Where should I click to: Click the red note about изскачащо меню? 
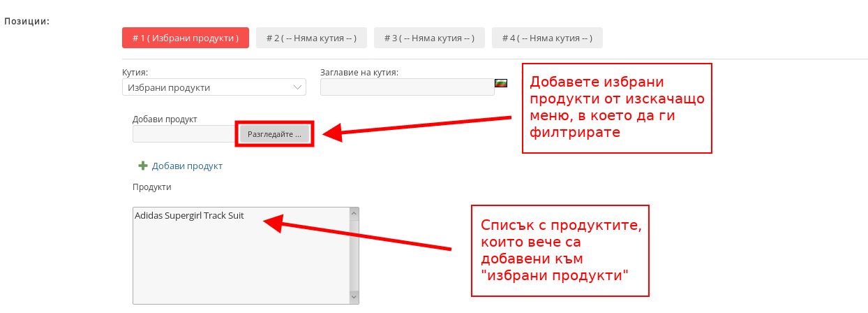[617, 108]
